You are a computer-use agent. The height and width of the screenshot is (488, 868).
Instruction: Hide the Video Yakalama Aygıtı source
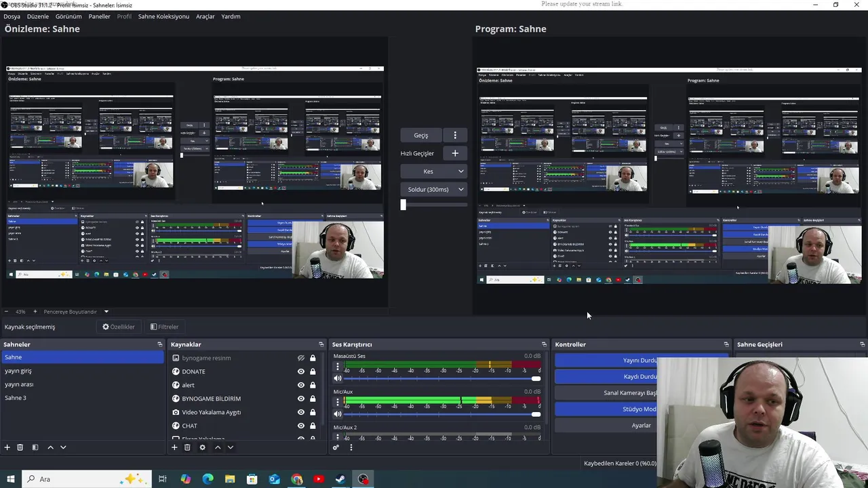click(301, 412)
